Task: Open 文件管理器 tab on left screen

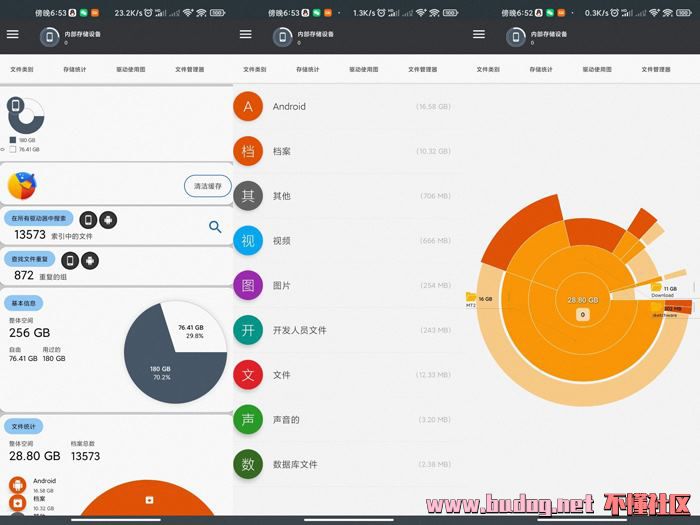Action: pos(190,69)
